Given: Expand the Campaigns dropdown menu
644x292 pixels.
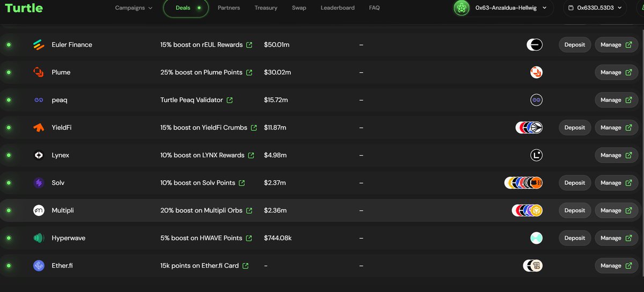Looking at the screenshot, I should pyautogui.click(x=134, y=8).
